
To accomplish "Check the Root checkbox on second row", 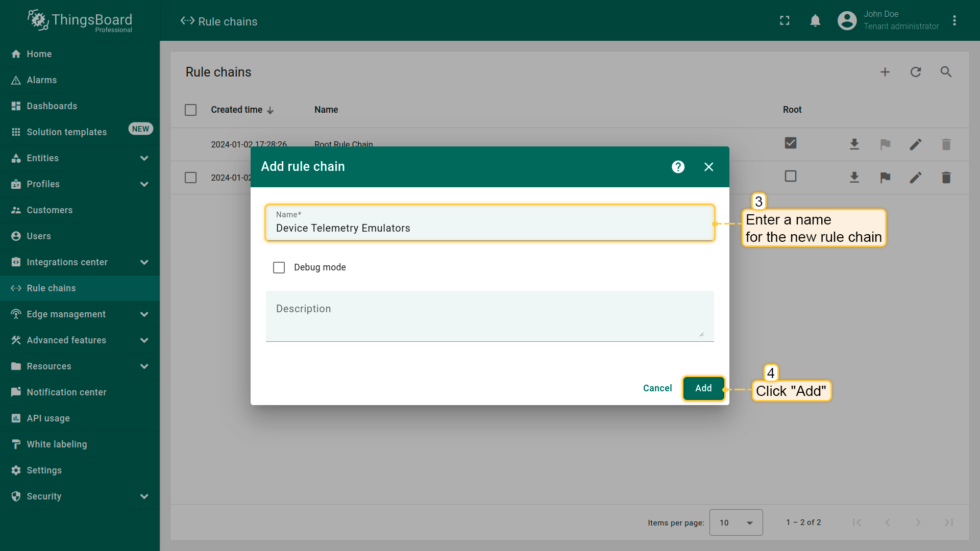I will tap(791, 177).
